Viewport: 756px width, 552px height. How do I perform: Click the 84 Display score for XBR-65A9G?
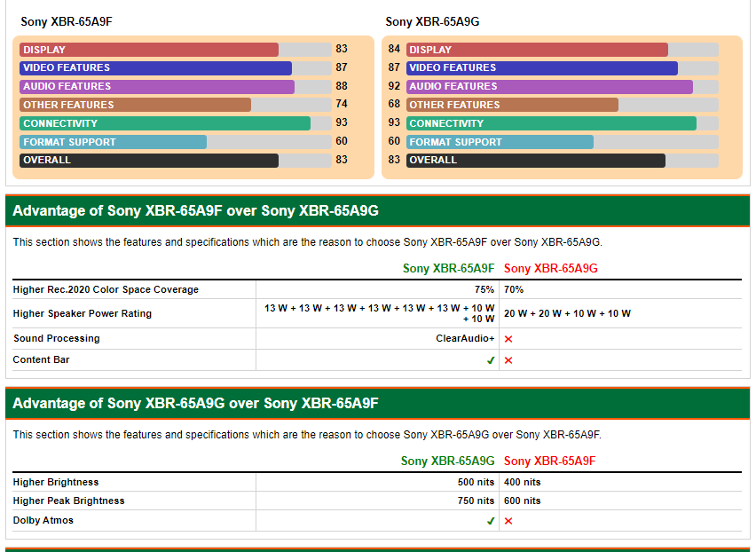pyautogui.click(x=394, y=49)
